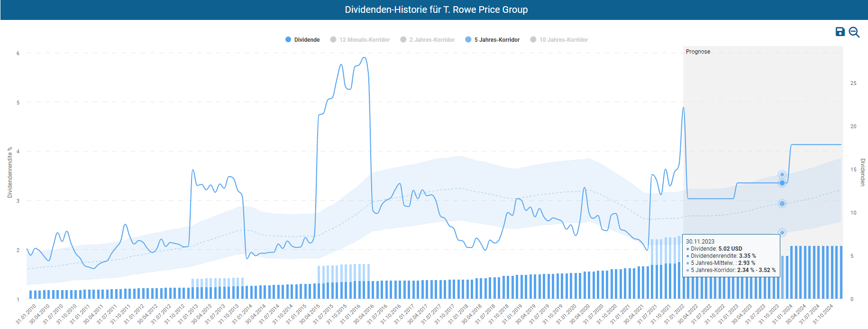Click the highest peak of the yield line
The height and width of the screenshot is (329, 868).
[364, 58]
